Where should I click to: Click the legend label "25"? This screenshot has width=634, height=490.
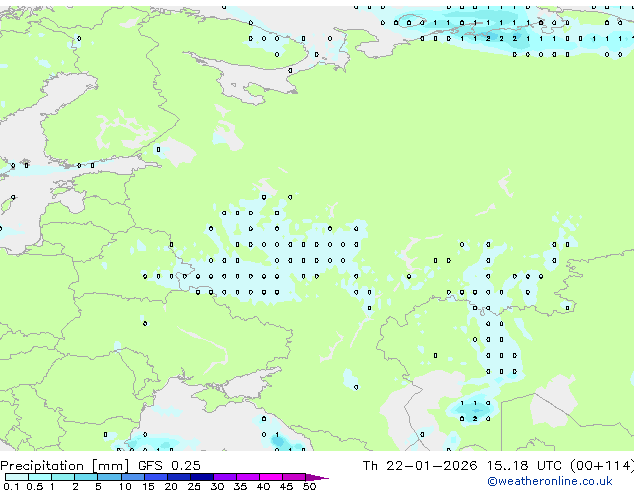tap(194, 486)
